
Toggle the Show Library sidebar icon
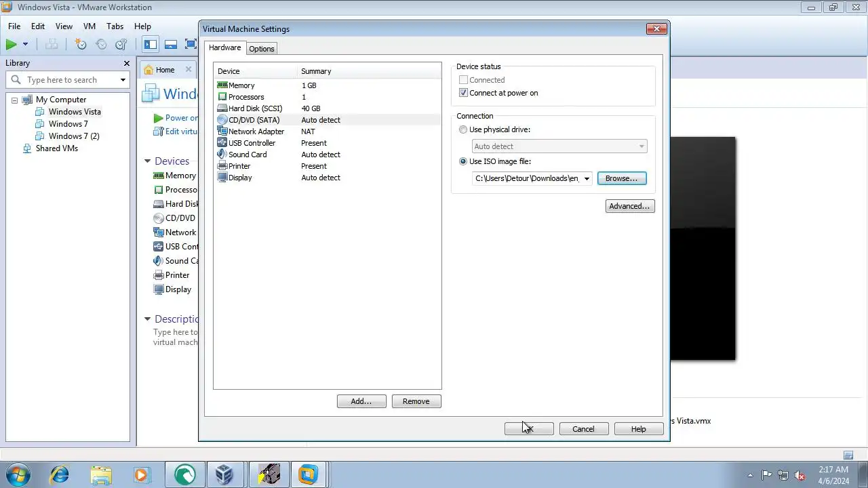coord(151,45)
